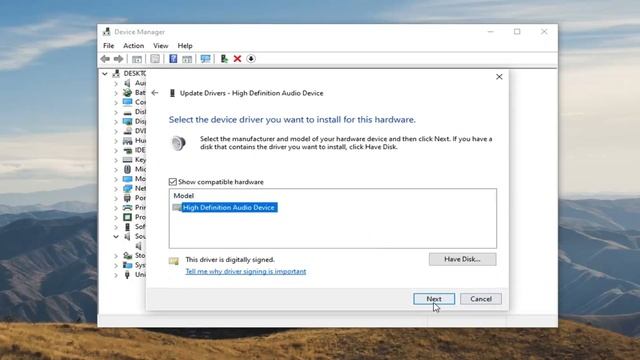Toggle console tree toolbar icon
The width and height of the screenshot is (640, 360).
[x=137, y=59]
